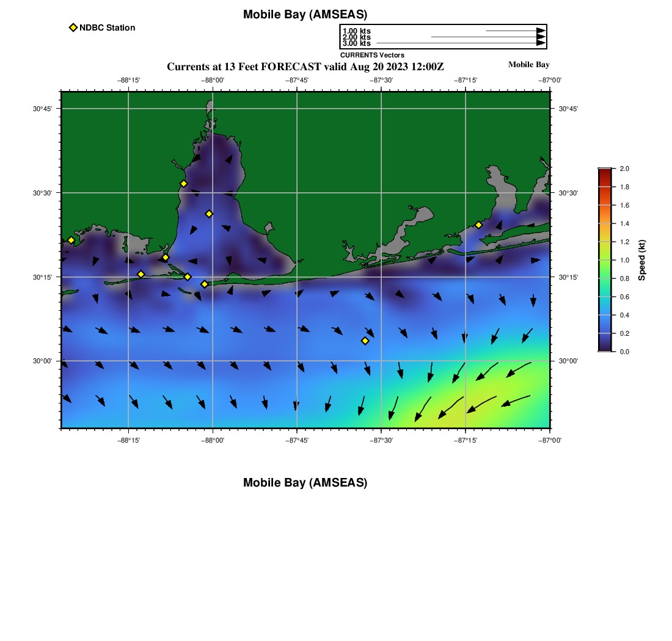The image size is (672, 641).
Task: Click the northernmost station diamond in Mobile Bay
Action: tap(183, 184)
